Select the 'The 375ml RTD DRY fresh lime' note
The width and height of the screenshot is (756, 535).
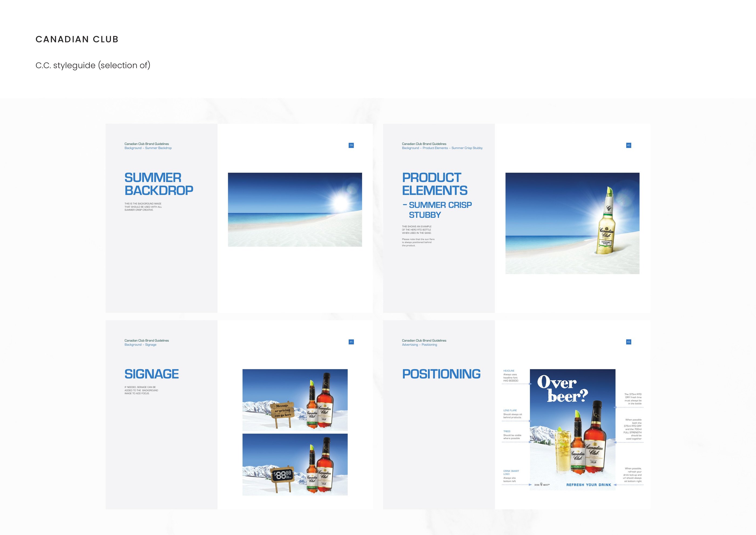pos(633,399)
